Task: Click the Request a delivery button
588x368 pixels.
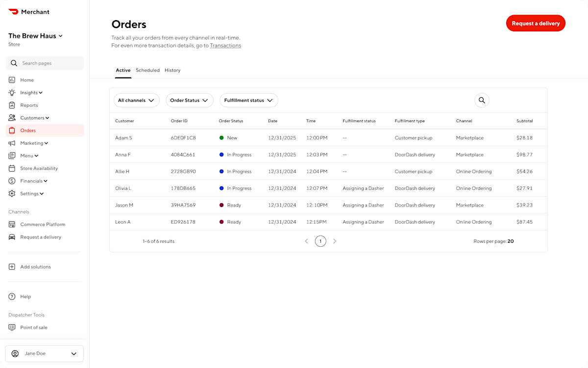Action: click(536, 23)
